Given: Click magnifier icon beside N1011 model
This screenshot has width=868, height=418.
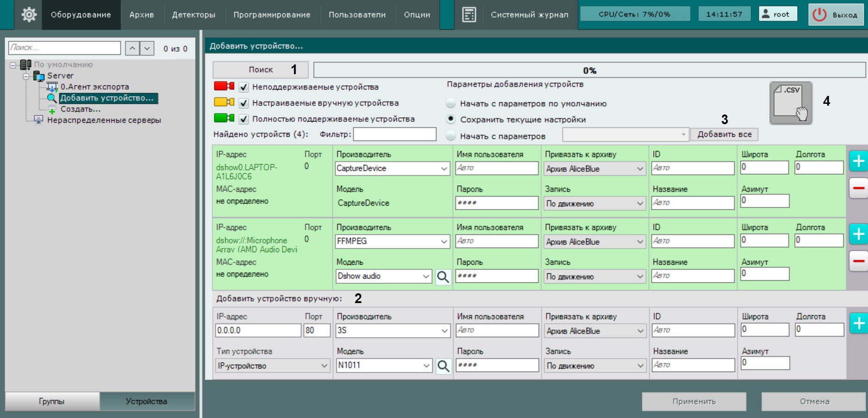Looking at the screenshot, I should point(443,366).
